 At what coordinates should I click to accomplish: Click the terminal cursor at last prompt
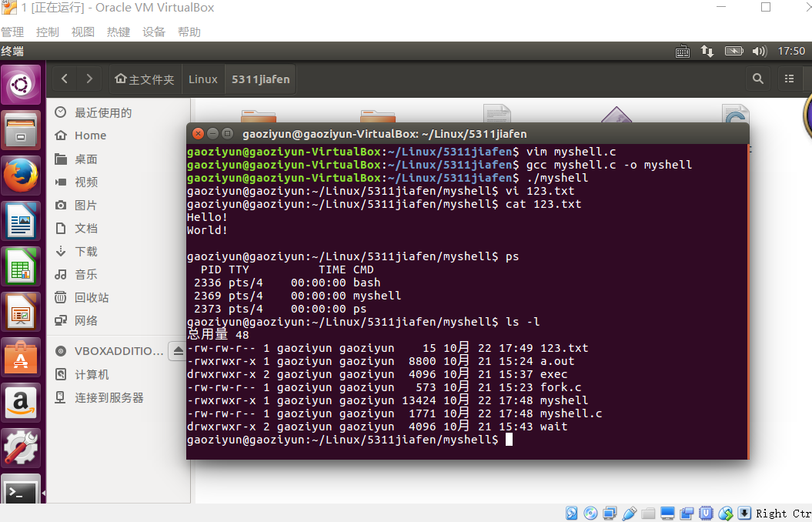click(x=509, y=440)
